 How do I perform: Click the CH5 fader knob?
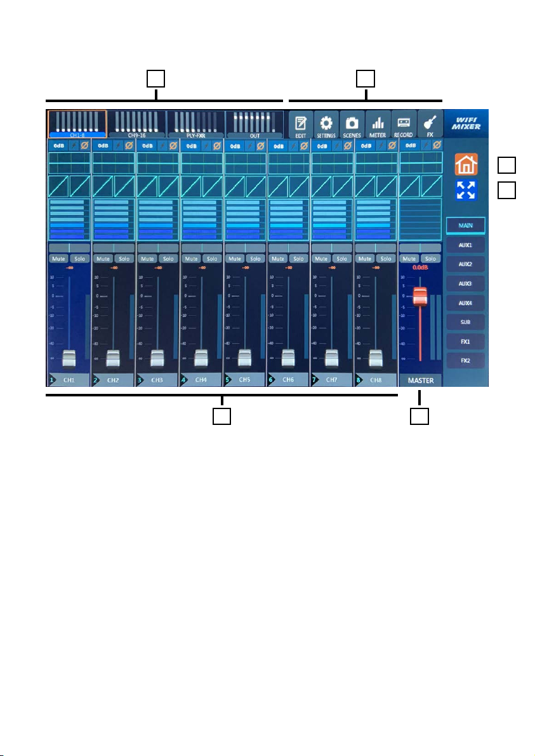coord(245,358)
